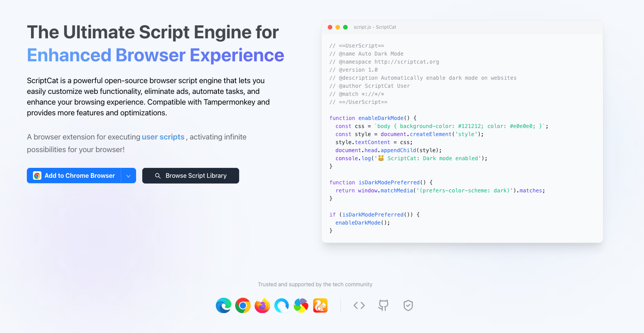This screenshot has width=644, height=333.
Task: Click the 'ScriptCat is a powerful open-source' paragraph
Action: coord(148,97)
